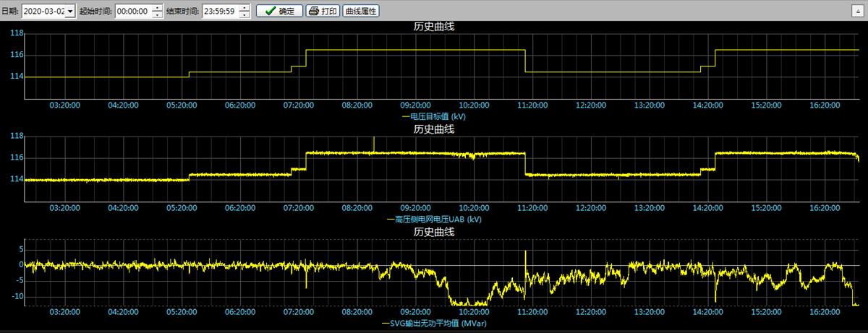
Task: Open the date dropdown arrow
Action: click(x=70, y=12)
